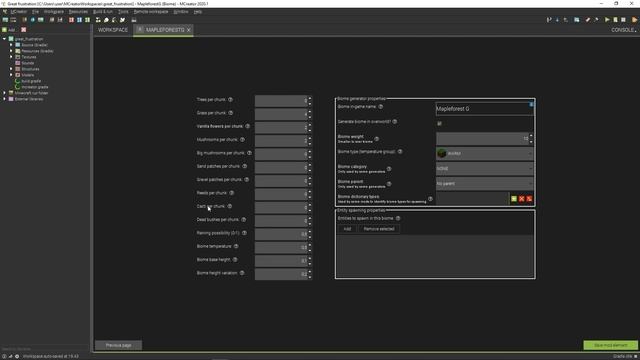Click the orange debug client icon
Viewport: 640px width, 360px height.
(635, 20)
